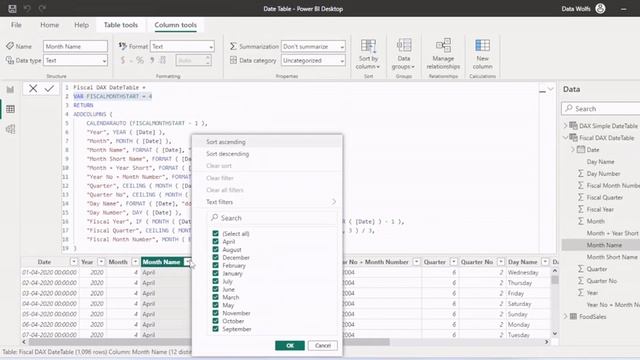Undo the last action in title bar
This screenshot has width=640, height=360.
point(27,8)
